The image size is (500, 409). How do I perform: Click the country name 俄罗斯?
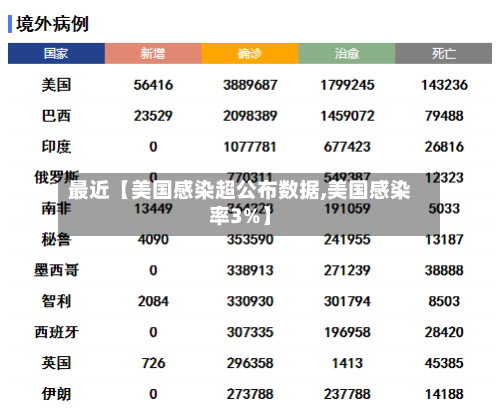pos(56,177)
